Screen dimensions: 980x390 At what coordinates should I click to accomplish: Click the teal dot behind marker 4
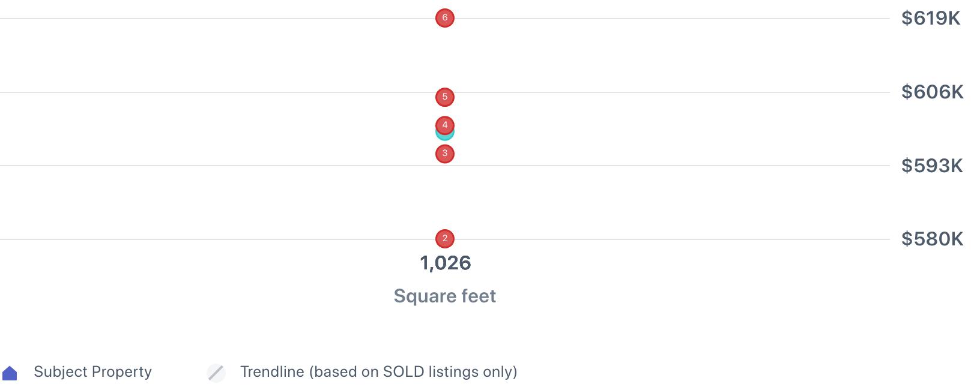coord(444,136)
